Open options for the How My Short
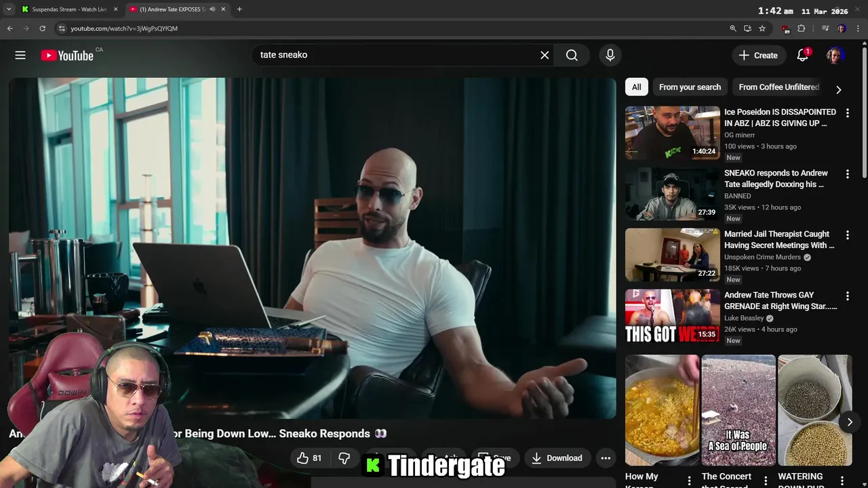Viewport: 868px width, 488px height. pos(689,481)
